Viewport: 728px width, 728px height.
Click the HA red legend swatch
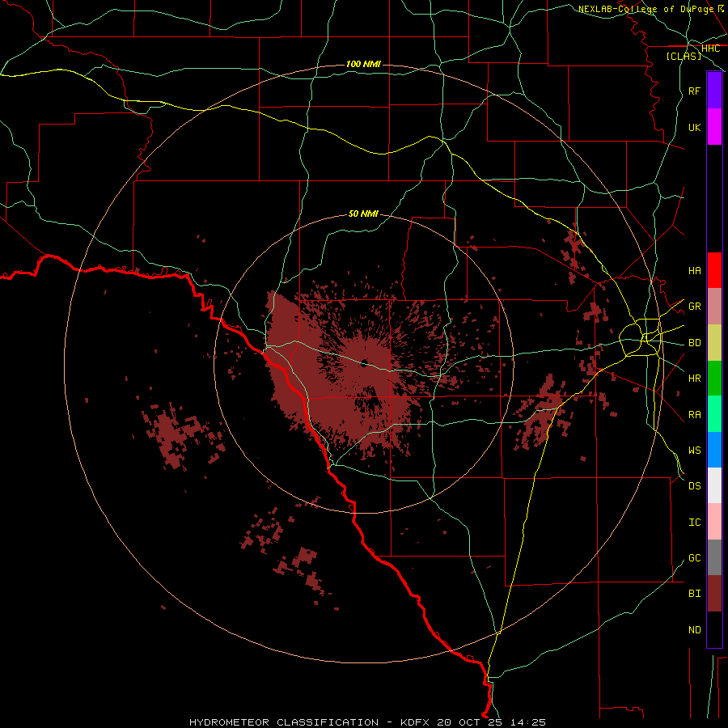click(714, 270)
